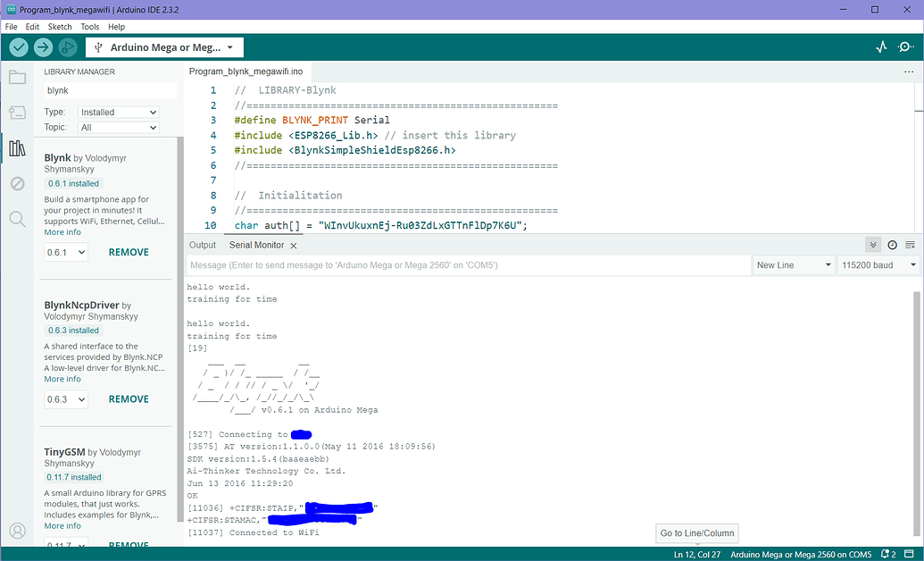Open Serial Monitor magnifier icon in toolbar
Image resolution: width=924 pixels, height=561 pixels.
pyautogui.click(x=906, y=47)
